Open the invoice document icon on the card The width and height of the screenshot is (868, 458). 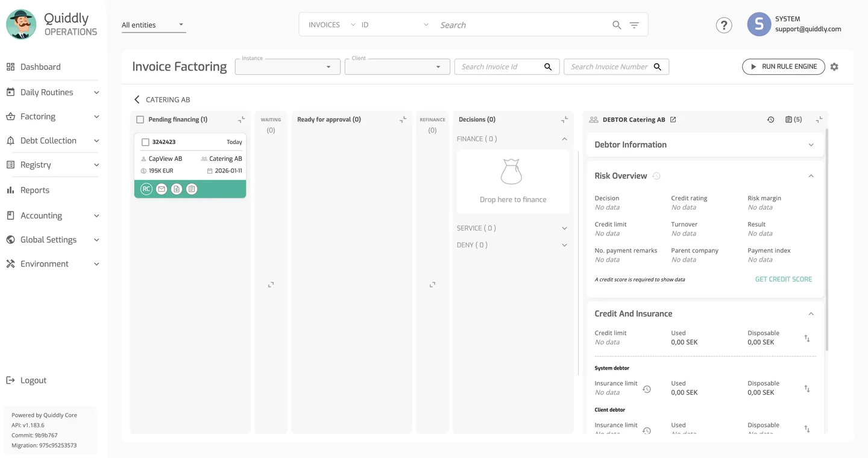[x=177, y=189]
